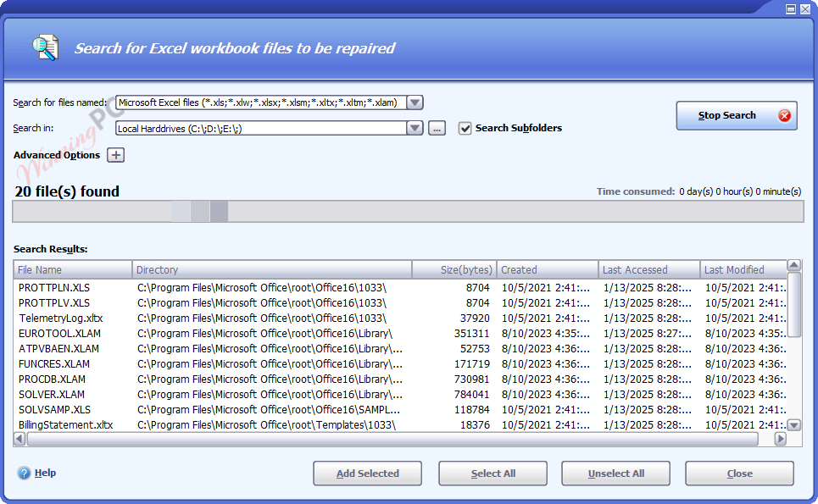Click the search document magnifier icon
The width and height of the screenshot is (818, 504).
pyautogui.click(x=45, y=47)
